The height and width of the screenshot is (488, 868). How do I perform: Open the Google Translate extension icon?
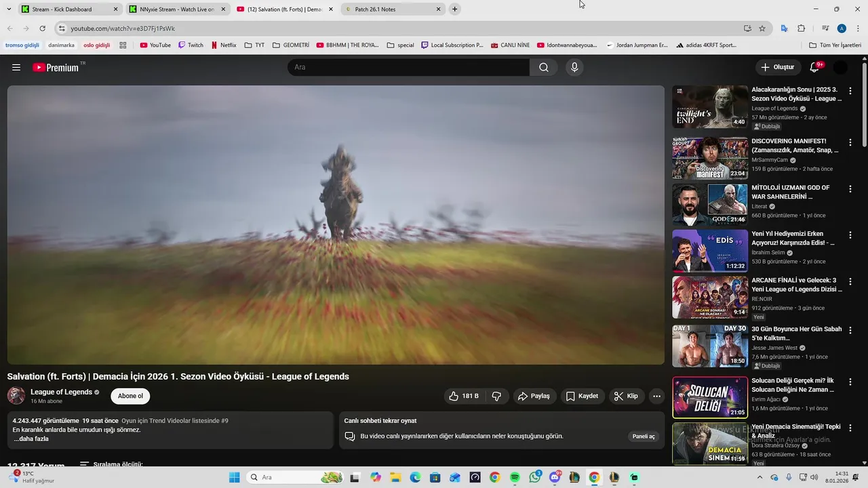tap(784, 28)
